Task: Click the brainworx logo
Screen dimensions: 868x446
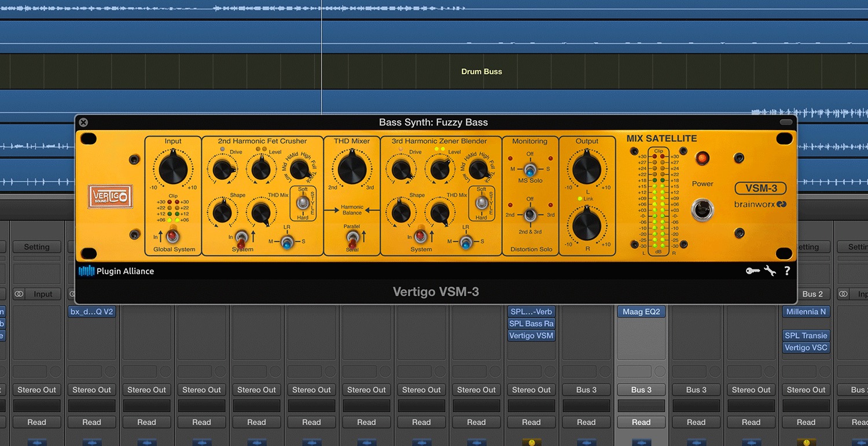Action: tap(760, 204)
